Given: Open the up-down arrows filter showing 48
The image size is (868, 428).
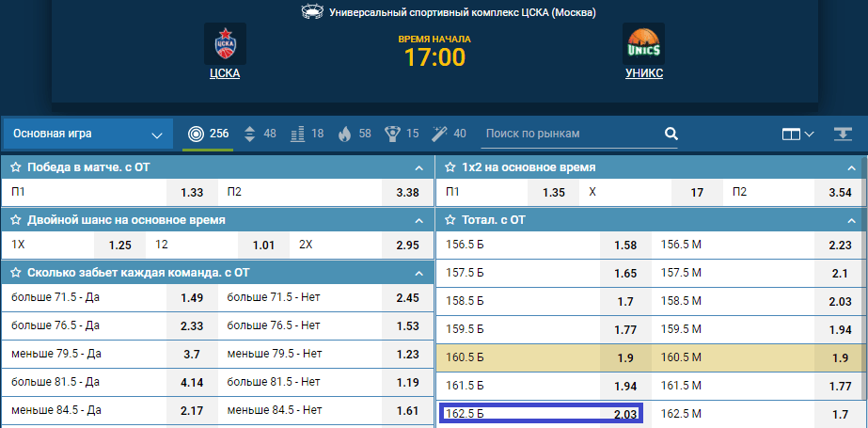Looking at the screenshot, I should pyautogui.click(x=260, y=134).
